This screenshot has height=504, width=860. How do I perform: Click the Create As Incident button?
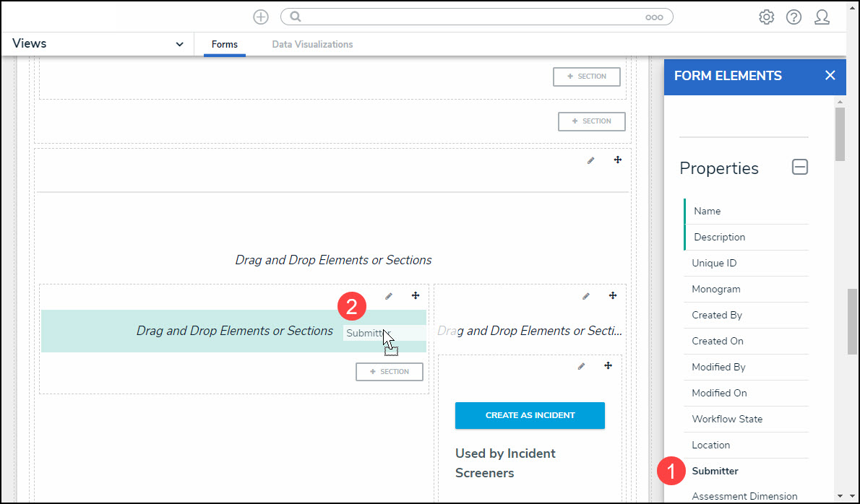[x=530, y=415]
